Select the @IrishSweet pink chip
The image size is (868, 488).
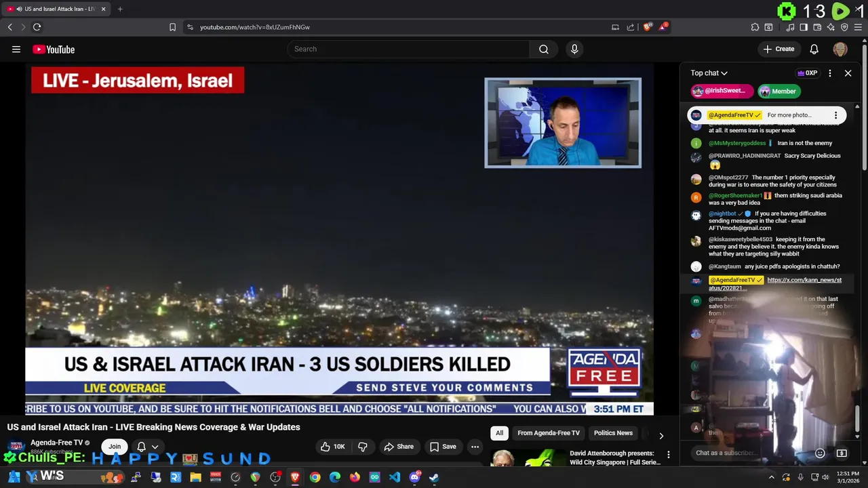pyautogui.click(x=721, y=91)
